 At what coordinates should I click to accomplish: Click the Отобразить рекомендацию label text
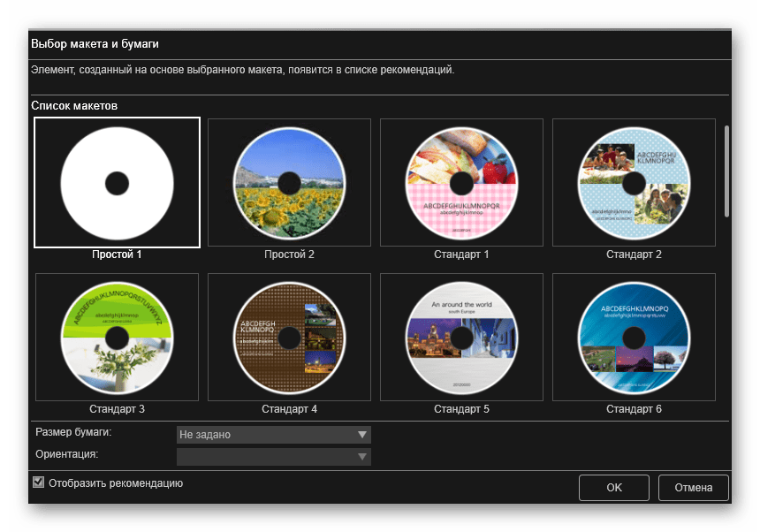116,483
